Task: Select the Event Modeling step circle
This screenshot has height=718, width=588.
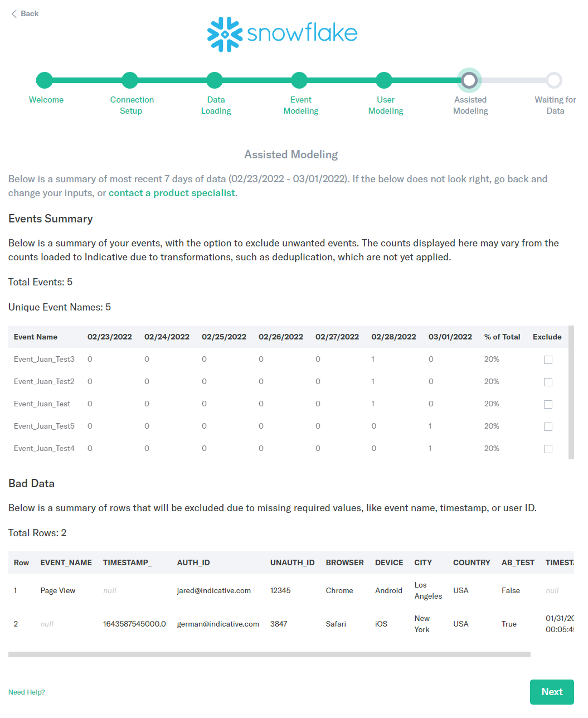Action: click(299, 80)
